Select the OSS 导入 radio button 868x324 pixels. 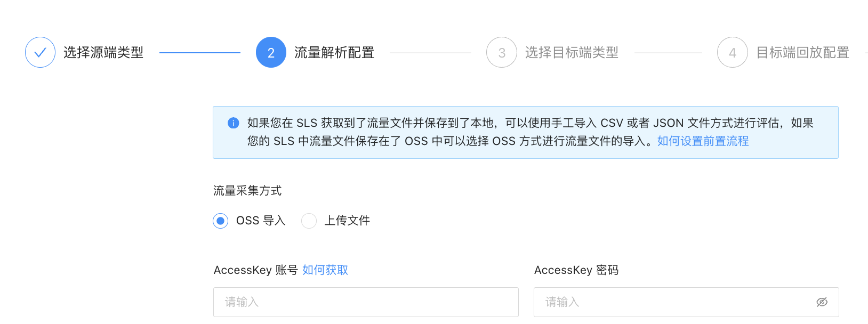(220, 221)
